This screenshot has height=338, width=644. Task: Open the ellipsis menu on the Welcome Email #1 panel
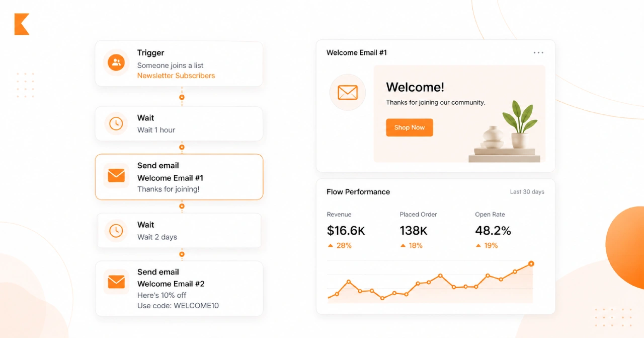[538, 52]
